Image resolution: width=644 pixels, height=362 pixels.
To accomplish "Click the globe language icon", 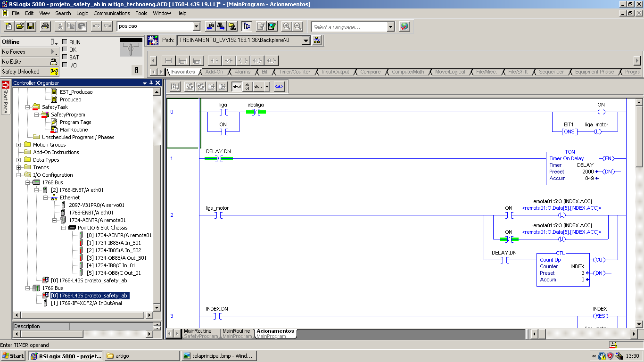I will pos(405,26).
